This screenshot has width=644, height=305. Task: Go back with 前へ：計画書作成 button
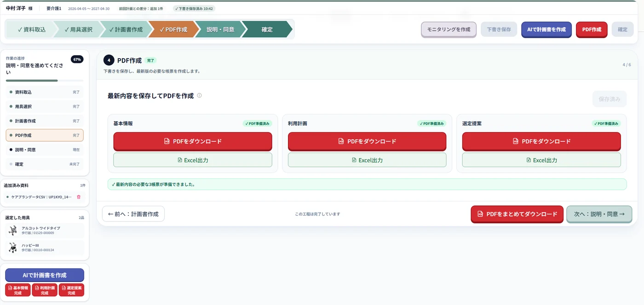tap(133, 214)
